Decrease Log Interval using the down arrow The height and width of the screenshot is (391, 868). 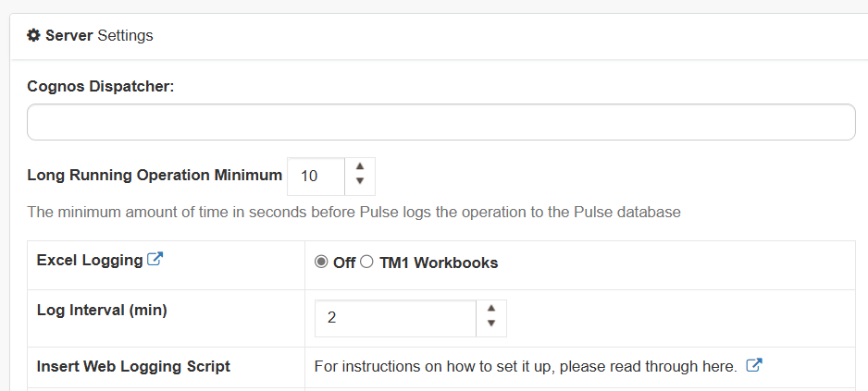click(x=491, y=323)
